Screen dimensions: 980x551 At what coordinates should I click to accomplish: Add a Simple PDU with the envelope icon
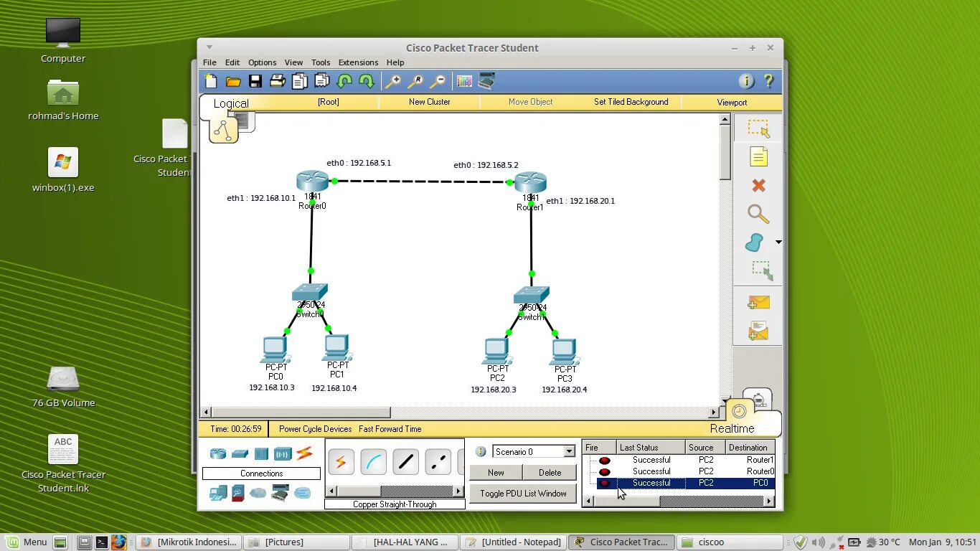pyautogui.click(x=758, y=302)
